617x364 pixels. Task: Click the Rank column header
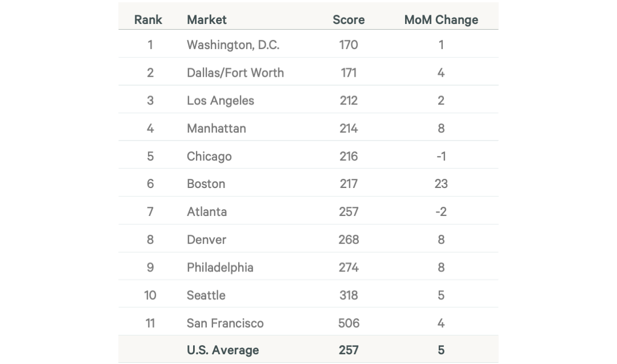[x=148, y=19]
